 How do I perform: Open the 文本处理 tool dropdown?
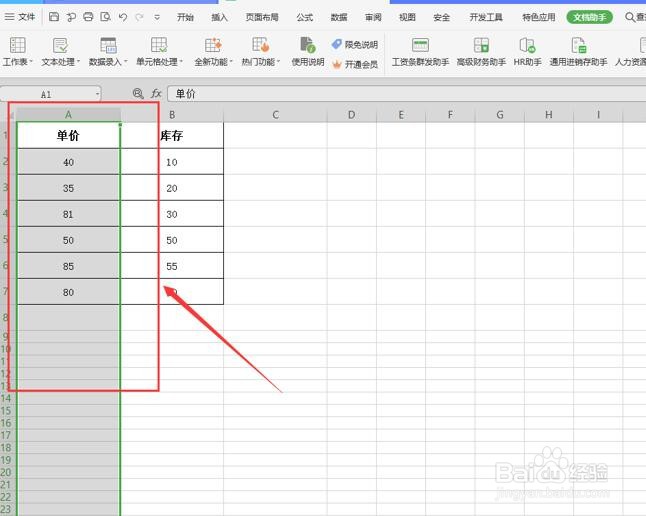60,52
